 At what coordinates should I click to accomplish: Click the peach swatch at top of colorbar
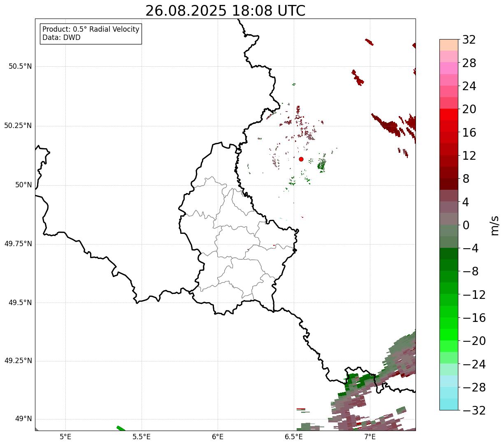tap(449, 45)
